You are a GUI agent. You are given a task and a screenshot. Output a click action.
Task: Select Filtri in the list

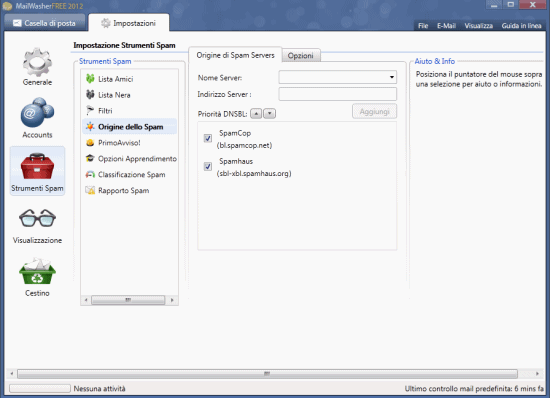(x=129, y=111)
